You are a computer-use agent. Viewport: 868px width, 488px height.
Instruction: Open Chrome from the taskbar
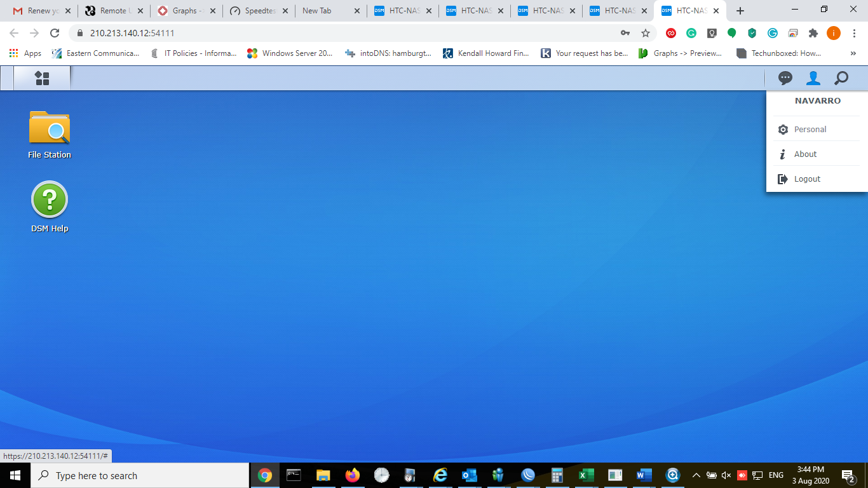point(265,475)
